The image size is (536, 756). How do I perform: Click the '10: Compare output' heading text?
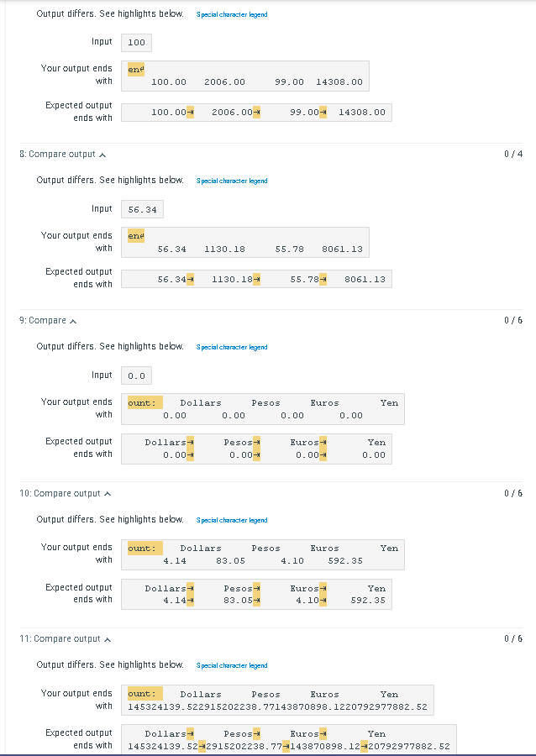tap(60, 493)
